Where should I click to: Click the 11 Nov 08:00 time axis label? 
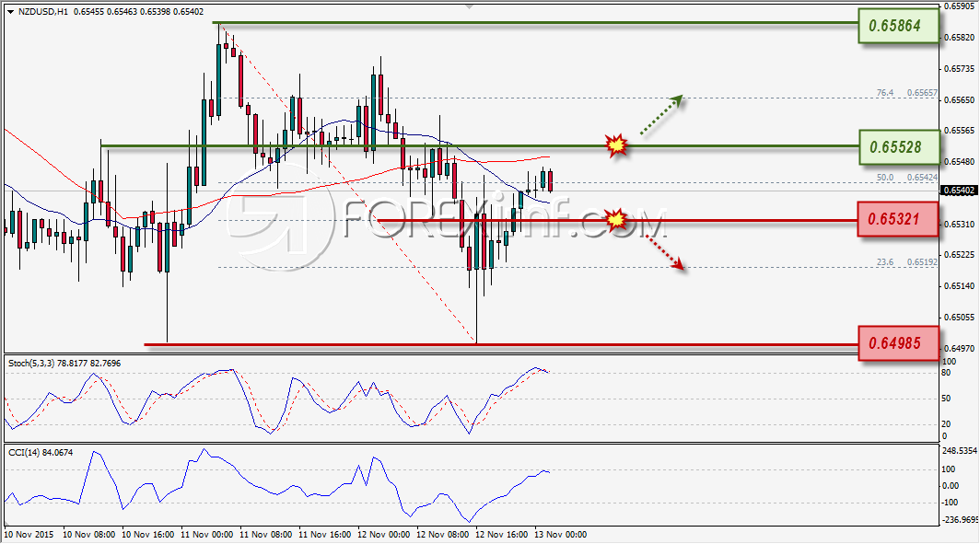point(265,535)
